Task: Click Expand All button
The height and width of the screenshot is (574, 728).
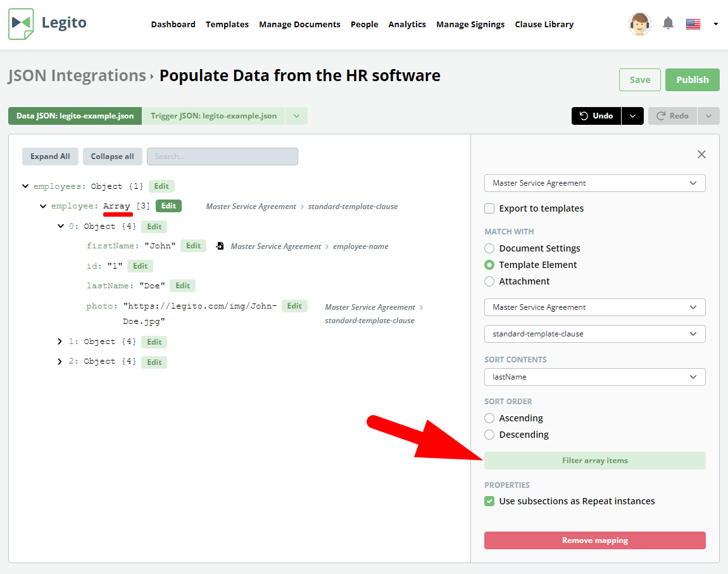Action: coord(50,156)
